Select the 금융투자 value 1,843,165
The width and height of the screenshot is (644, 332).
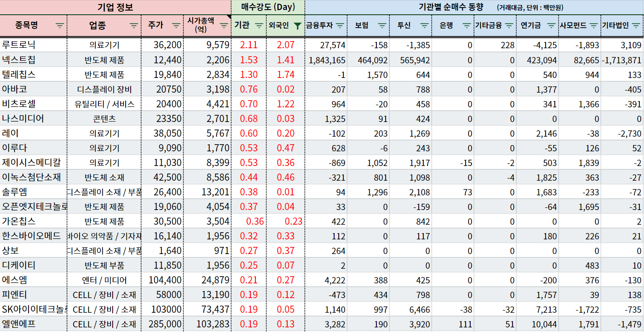tap(326, 60)
